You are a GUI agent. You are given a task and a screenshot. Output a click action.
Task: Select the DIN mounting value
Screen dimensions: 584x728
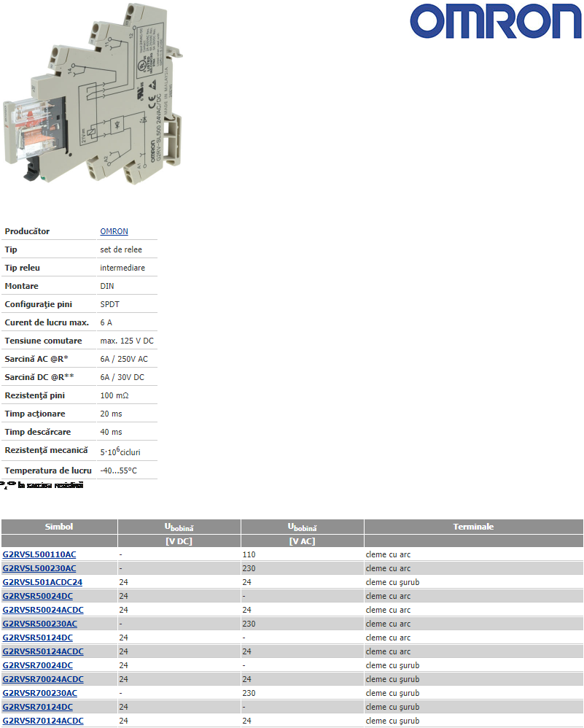[107, 286]
